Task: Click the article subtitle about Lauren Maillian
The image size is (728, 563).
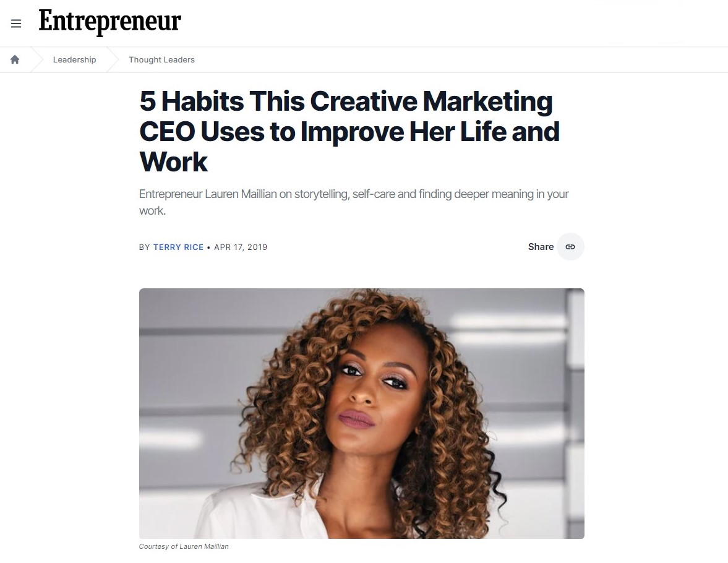Action: [354, 202]
